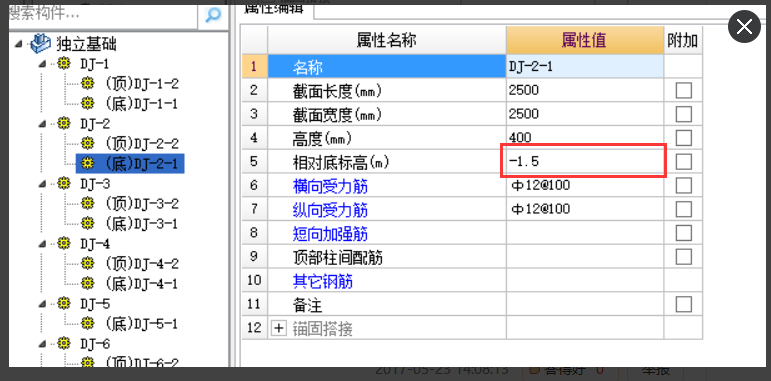Select (底)DJ-2-1 in the tree

coord(142,163)
